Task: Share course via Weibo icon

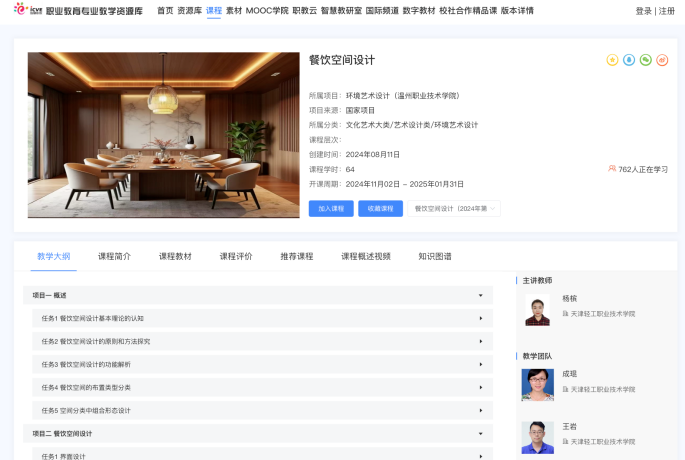Action: 662,60
